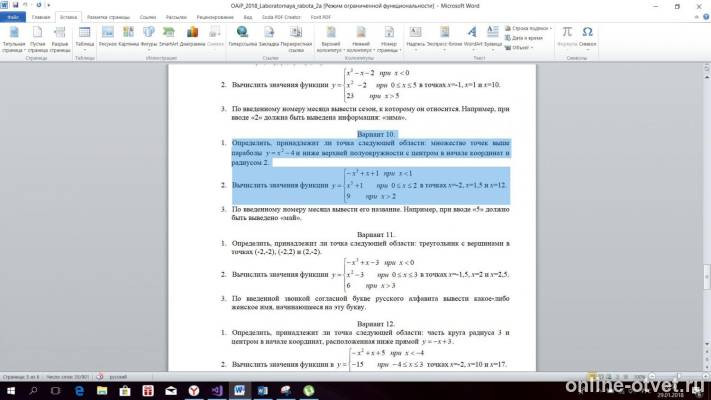The image size is (711, 400).
Task: Insert WordArt text
Action: tap(472, 37)
